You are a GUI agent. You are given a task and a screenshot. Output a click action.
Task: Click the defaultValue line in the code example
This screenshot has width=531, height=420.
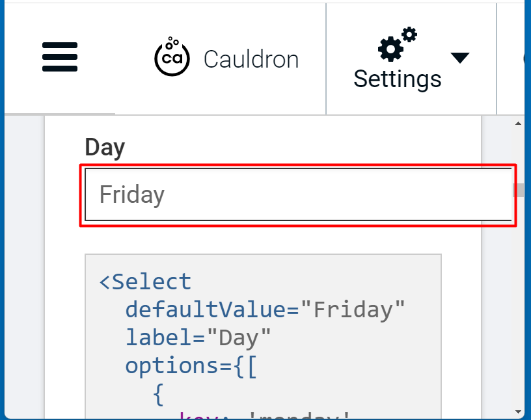tap(264, 309)
